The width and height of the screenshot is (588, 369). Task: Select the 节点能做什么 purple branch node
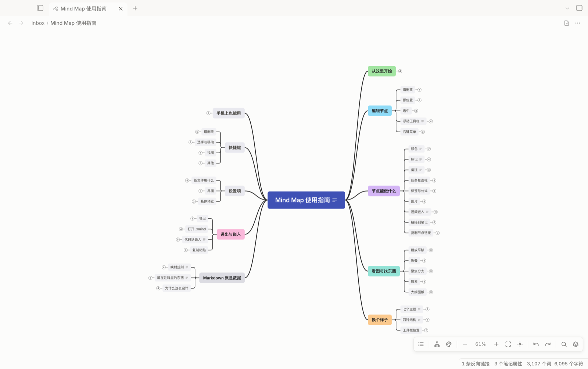pyautogui.click(x=384, y=191)
